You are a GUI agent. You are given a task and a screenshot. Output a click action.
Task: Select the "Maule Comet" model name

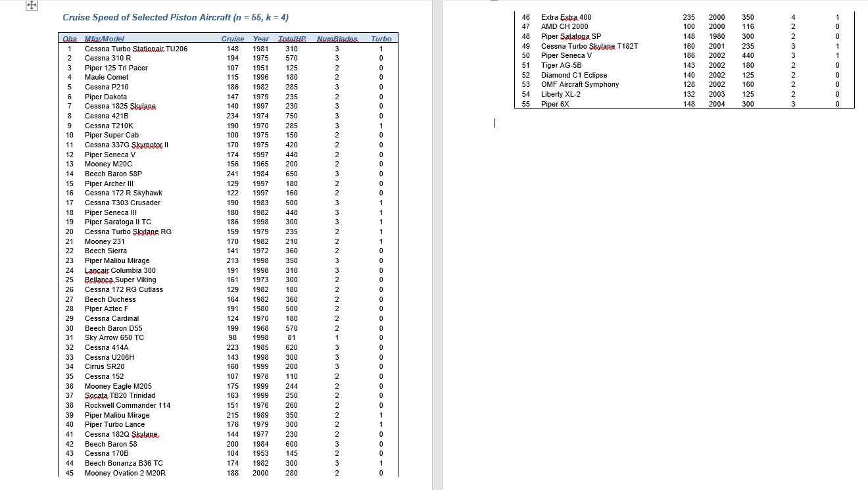107,78
